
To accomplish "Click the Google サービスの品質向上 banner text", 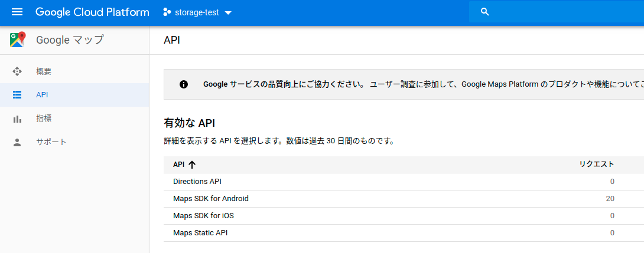I will 284,84.
